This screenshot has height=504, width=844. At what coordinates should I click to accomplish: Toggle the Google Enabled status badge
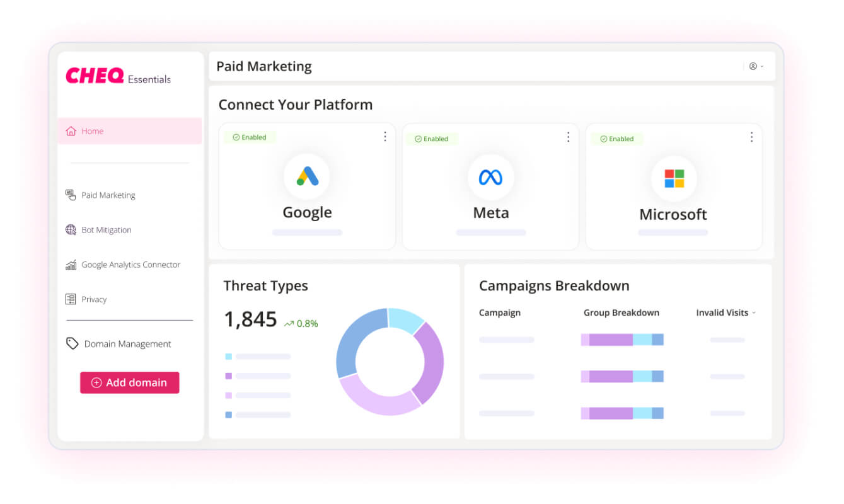[x=250, y=137]
